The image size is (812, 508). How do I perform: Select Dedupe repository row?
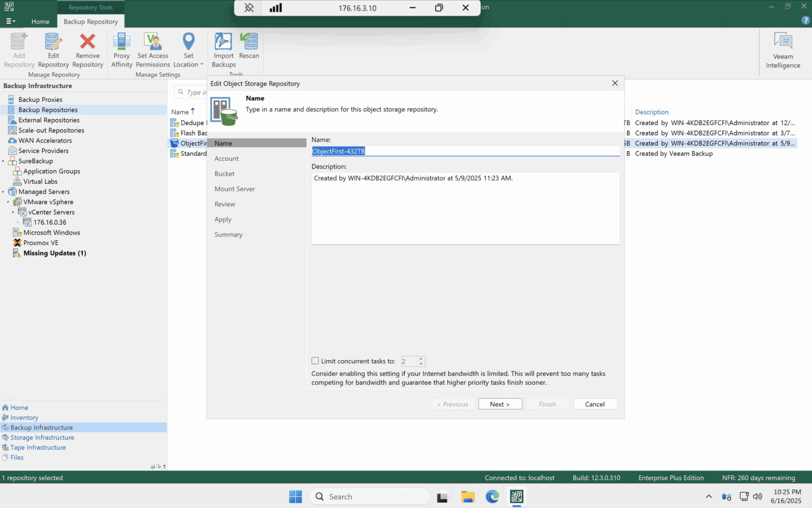click(188, 123)
